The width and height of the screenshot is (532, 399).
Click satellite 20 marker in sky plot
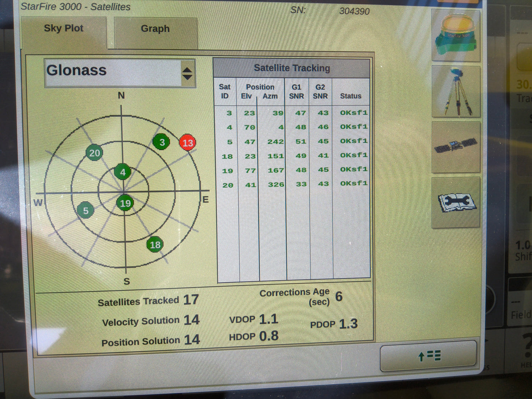[94, 153]
